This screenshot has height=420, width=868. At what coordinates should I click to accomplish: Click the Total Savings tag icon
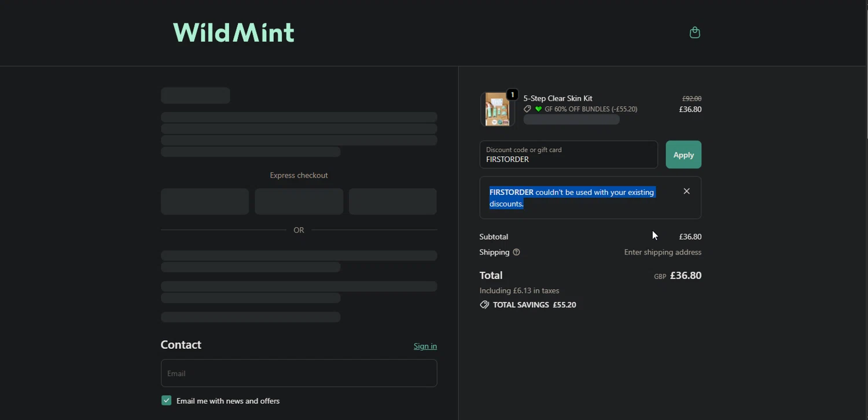tap(484, 305)
